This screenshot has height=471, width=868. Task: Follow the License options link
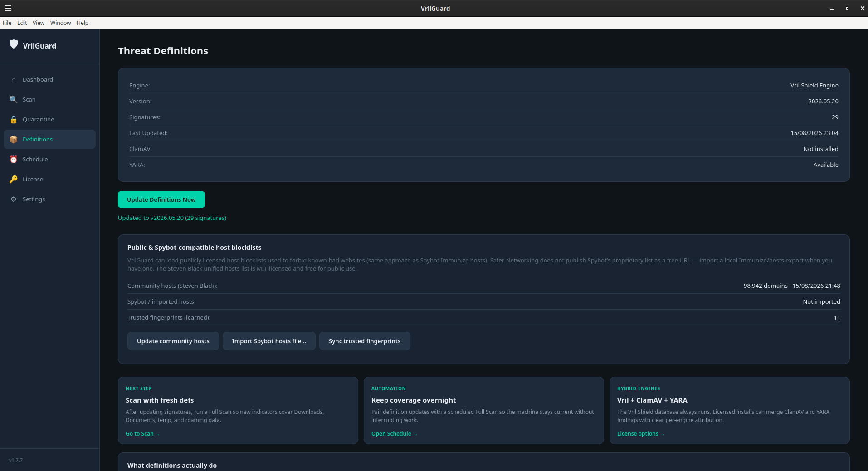[x=640, y=434]
